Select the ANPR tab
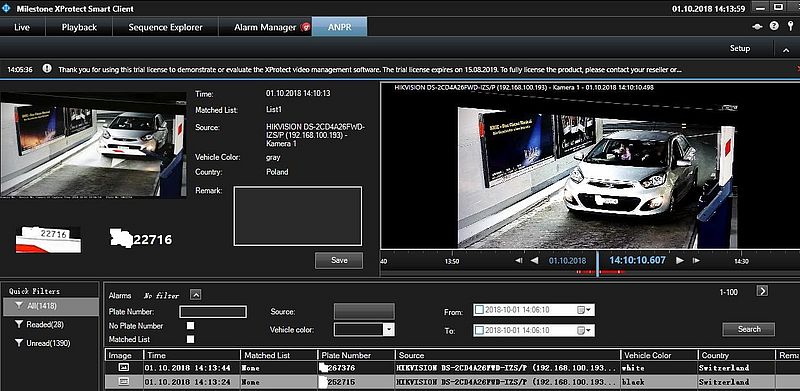Image resolution: width=800 pixels, height=391 pixels. point(339,27)
